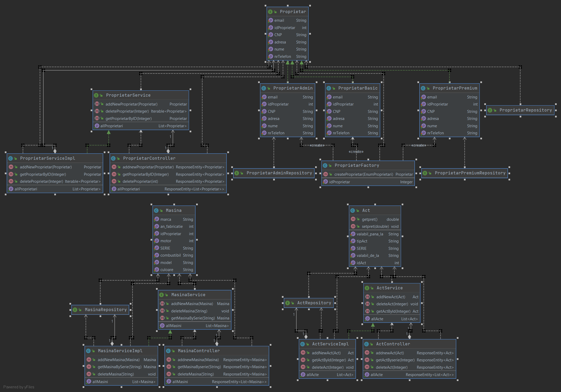Click the property icon next to email in ProprietarAdmin
This screenshot has width=561, height=392.
[264, 97]
